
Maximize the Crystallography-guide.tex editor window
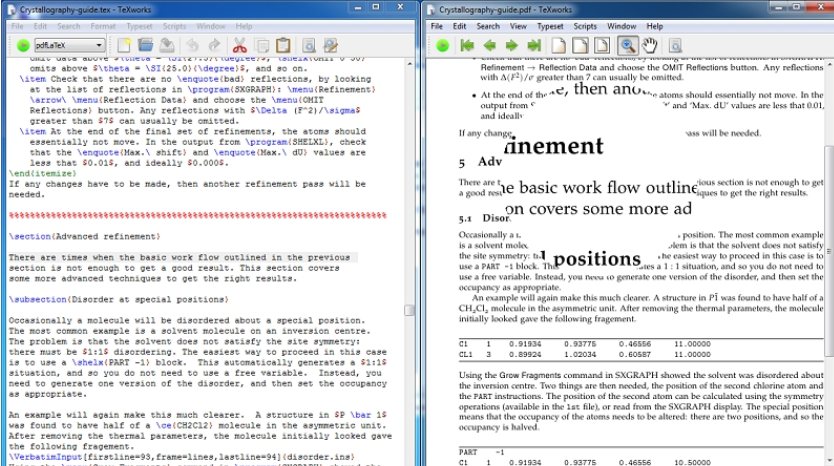(x=376, y=7)
